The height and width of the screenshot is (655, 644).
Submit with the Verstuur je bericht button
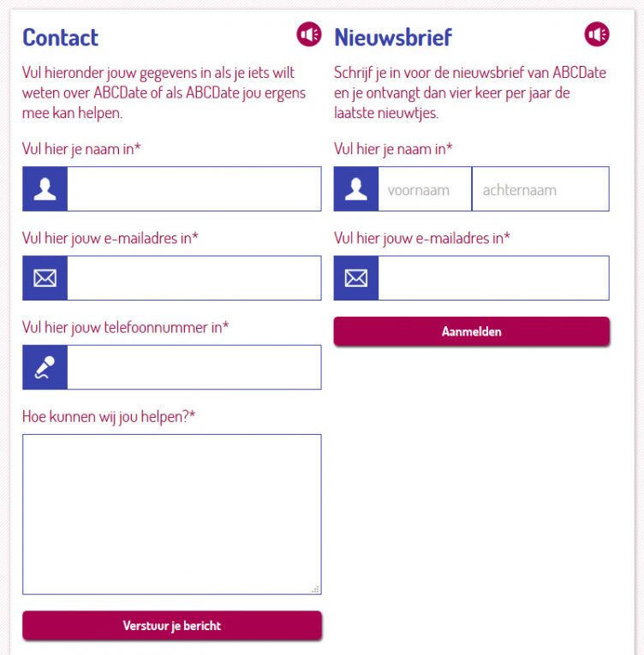172,625
